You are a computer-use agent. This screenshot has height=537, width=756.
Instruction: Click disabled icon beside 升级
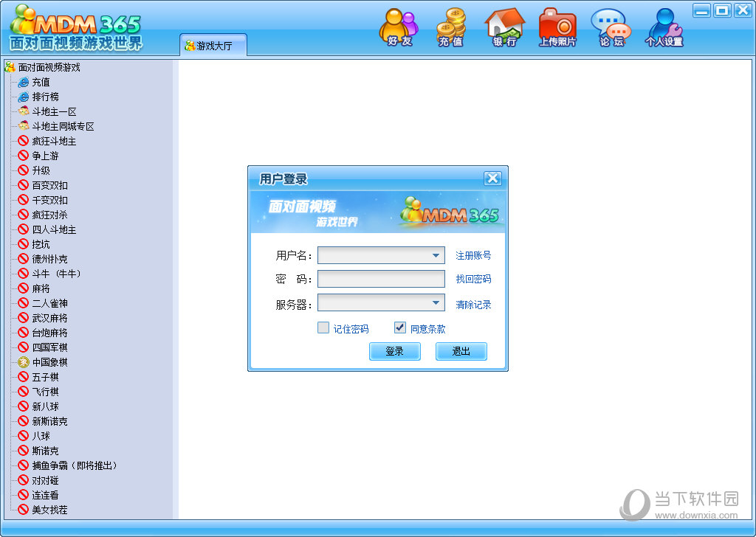pos(24,170)
